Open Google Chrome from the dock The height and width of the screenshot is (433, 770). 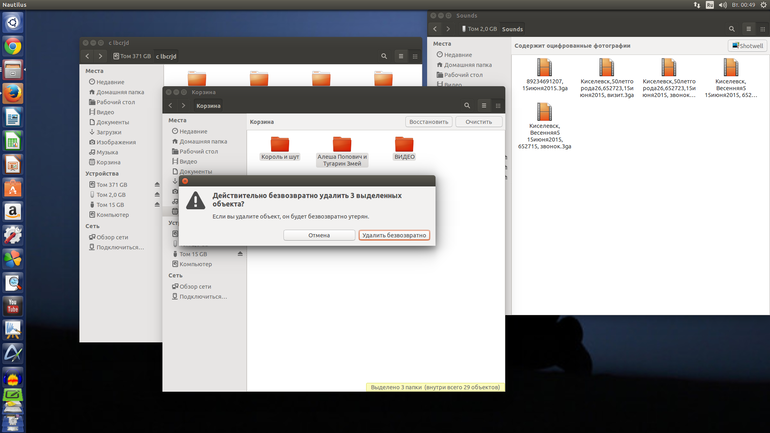click(13, 46)
